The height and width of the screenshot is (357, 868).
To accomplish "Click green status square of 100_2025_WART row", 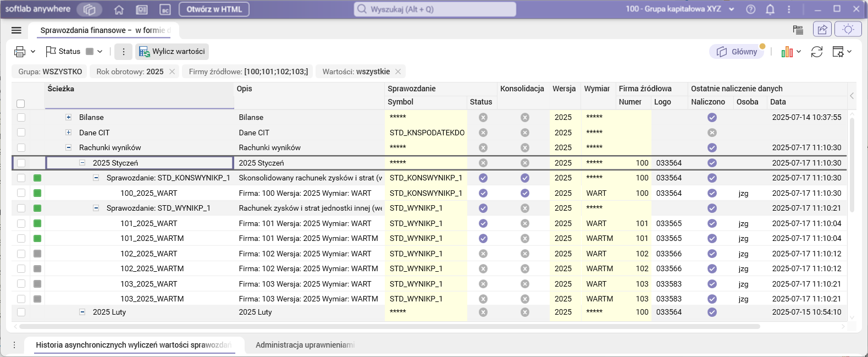I will 37,193.
